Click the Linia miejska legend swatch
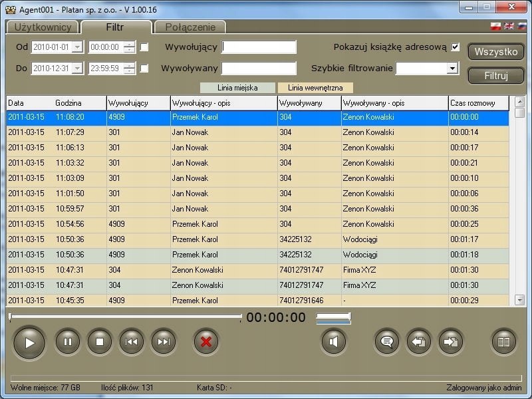532x399 pixels. pyautogui.click(x=237, y=88)
